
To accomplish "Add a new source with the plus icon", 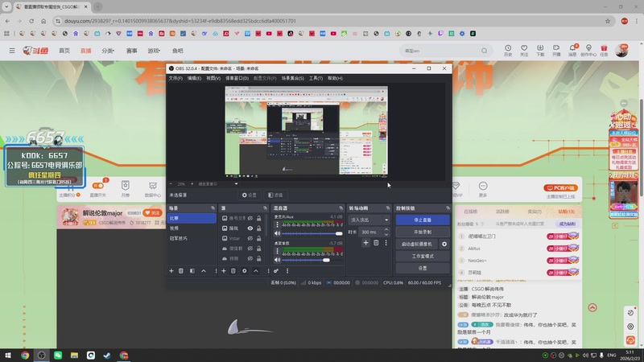I will (x=224, y=271).
